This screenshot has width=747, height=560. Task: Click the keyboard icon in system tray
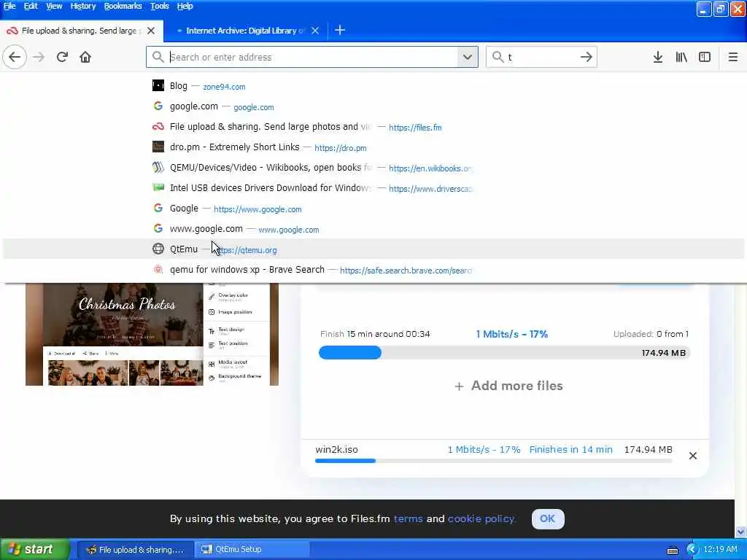(x=673, y=551)
